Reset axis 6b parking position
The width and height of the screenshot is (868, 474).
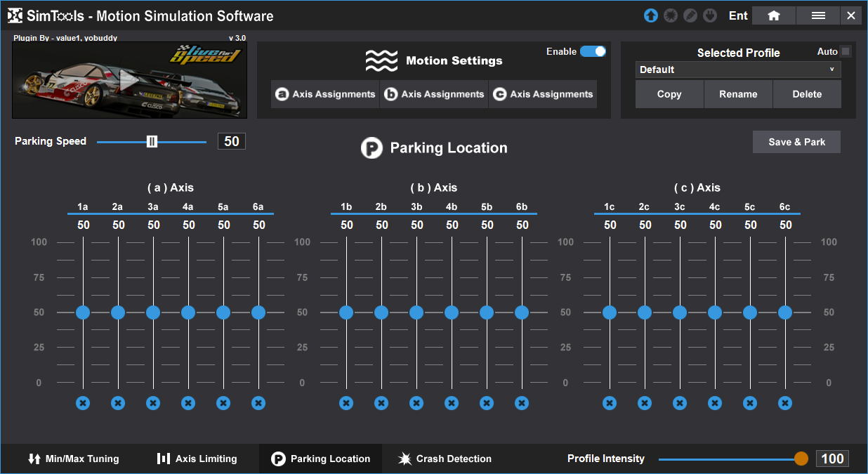522,403
